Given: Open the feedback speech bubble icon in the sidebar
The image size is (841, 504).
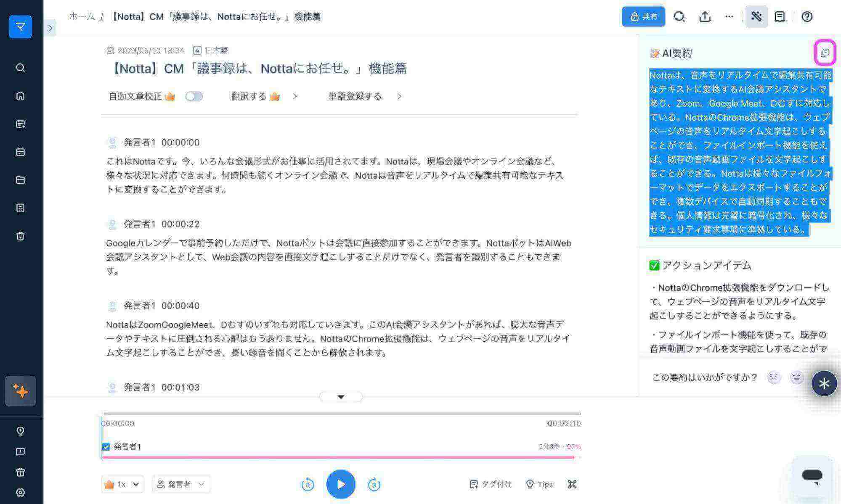Looking at the screenshot, I should click(x=20, y=451).
